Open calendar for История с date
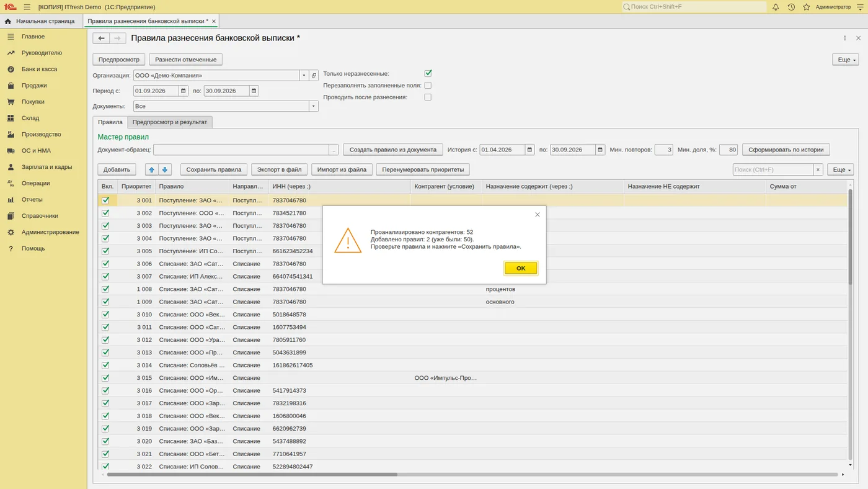 (530, 150)
